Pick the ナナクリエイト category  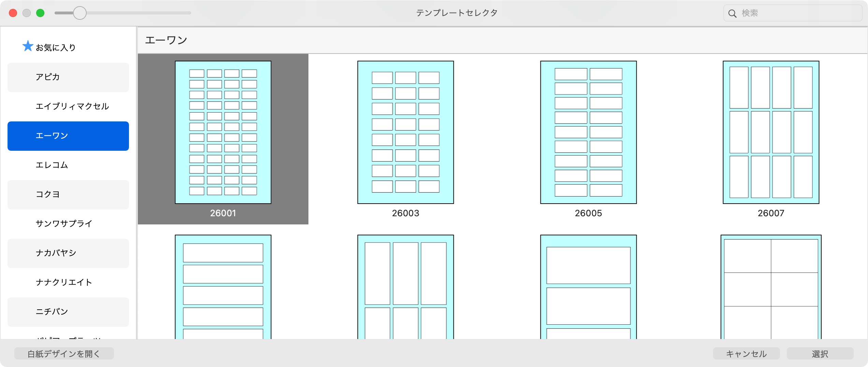(68, 282)
